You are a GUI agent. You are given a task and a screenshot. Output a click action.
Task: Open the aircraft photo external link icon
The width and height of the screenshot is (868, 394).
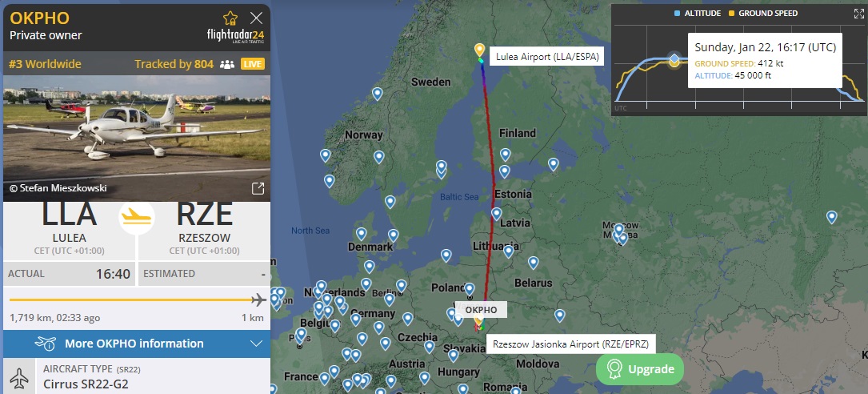click(258, 188)
